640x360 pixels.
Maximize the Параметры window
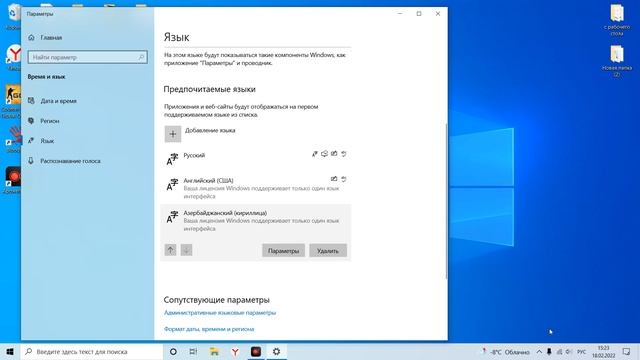[x=419, y=13]
